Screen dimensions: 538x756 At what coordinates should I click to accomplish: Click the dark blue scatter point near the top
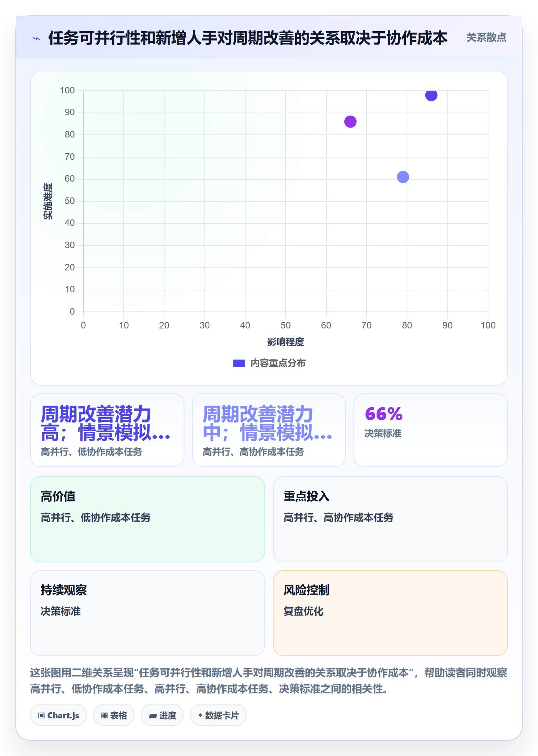click(431, 95)
